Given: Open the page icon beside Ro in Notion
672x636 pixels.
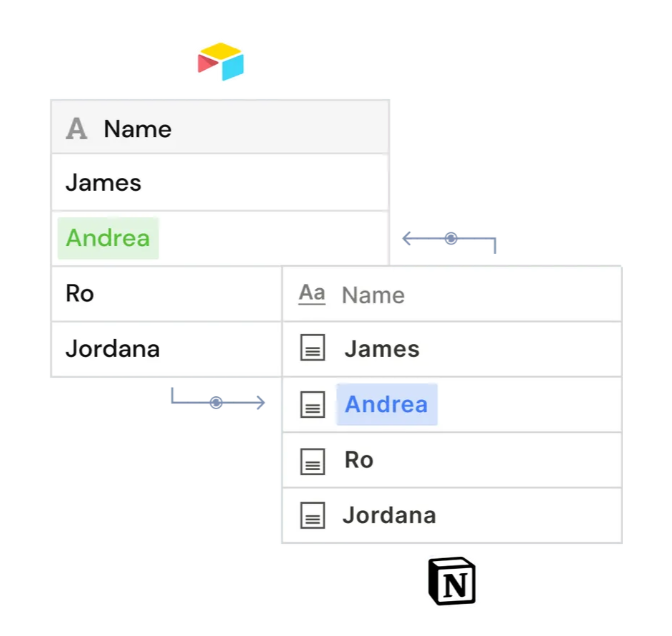Looking at the screenshot, I should [x=312, y=461].
